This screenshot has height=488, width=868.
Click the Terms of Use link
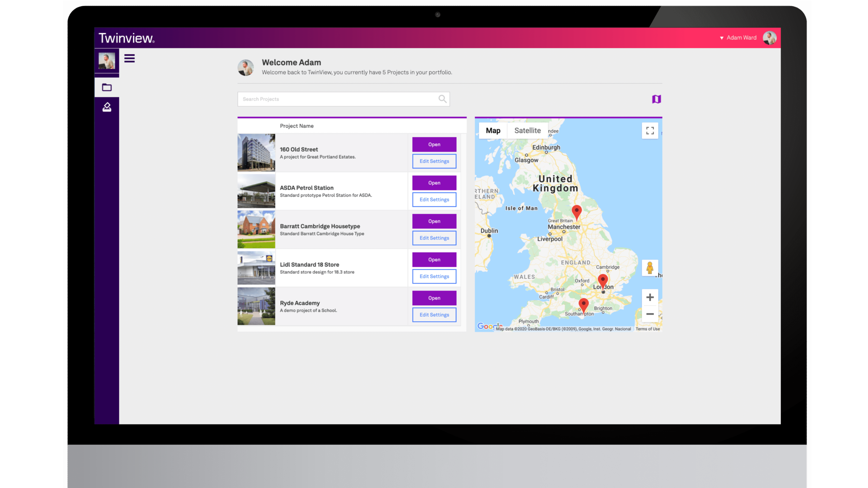pyautogui.click(x=647, y=329)
